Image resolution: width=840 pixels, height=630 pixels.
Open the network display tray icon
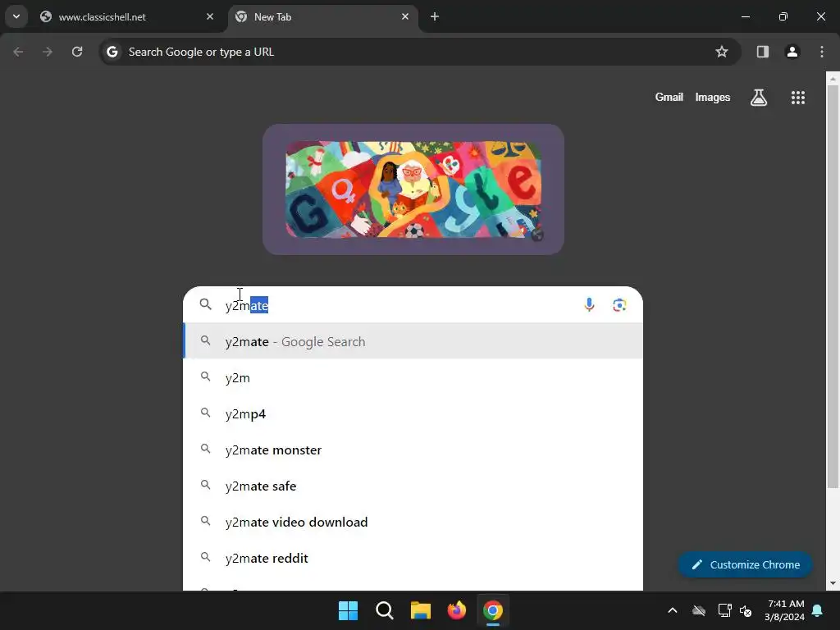point(724,610)
